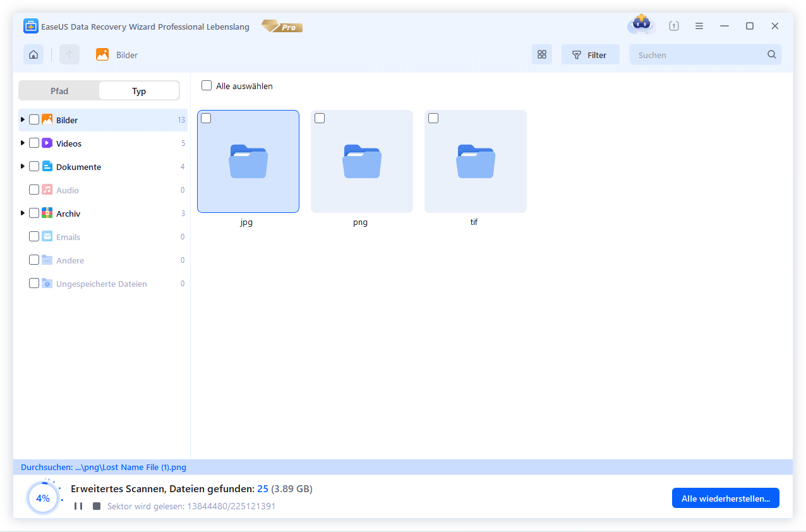
Task: Click the EaseUS app logo icon
Action: click(31, 26)
